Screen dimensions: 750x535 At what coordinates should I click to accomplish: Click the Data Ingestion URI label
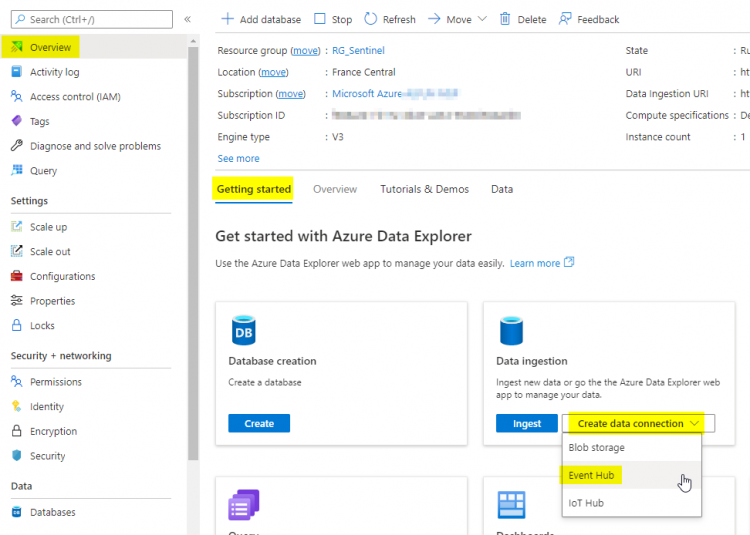coord(667,94)
